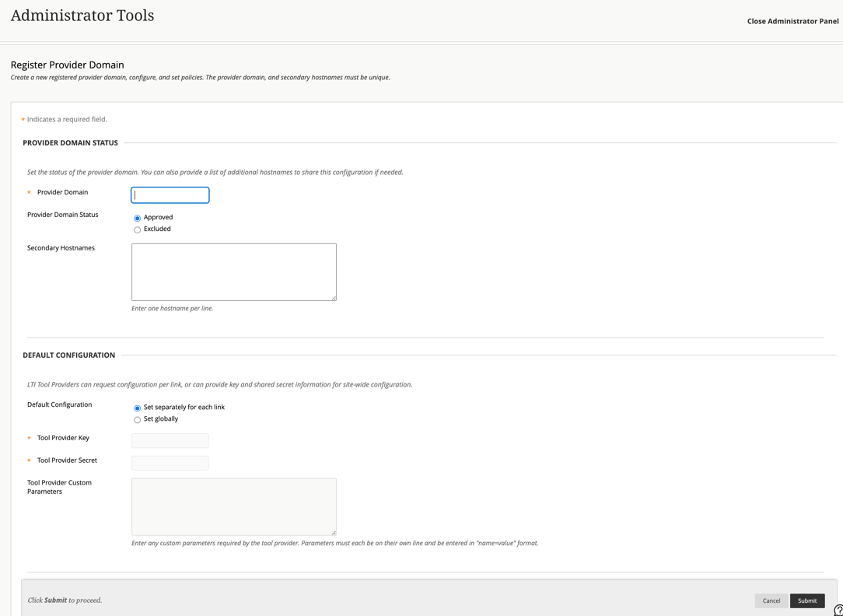Focus the Provider Domain input field
The width and height of the screenshot is (843, 616).
[170, 195]
